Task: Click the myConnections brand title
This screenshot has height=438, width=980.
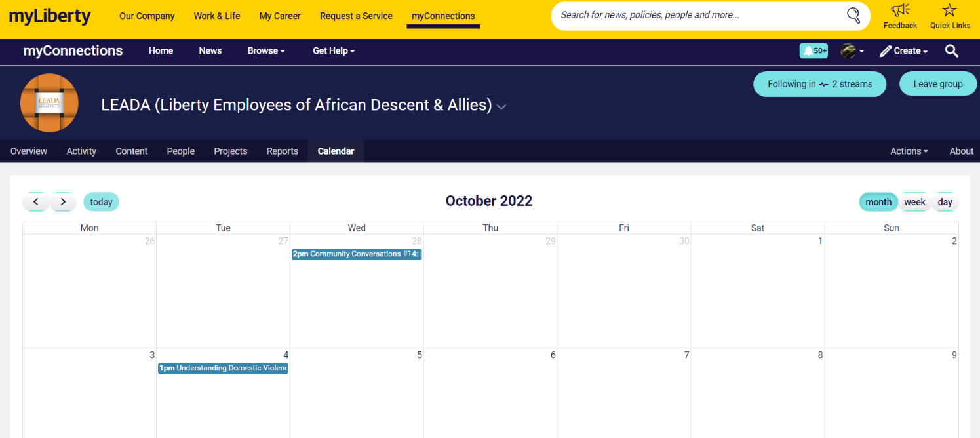Action: point(73,50)
